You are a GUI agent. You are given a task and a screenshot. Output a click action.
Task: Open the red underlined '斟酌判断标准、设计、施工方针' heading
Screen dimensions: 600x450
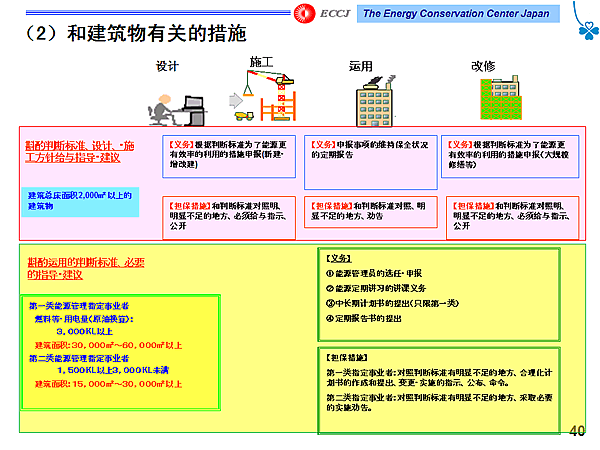80,152
